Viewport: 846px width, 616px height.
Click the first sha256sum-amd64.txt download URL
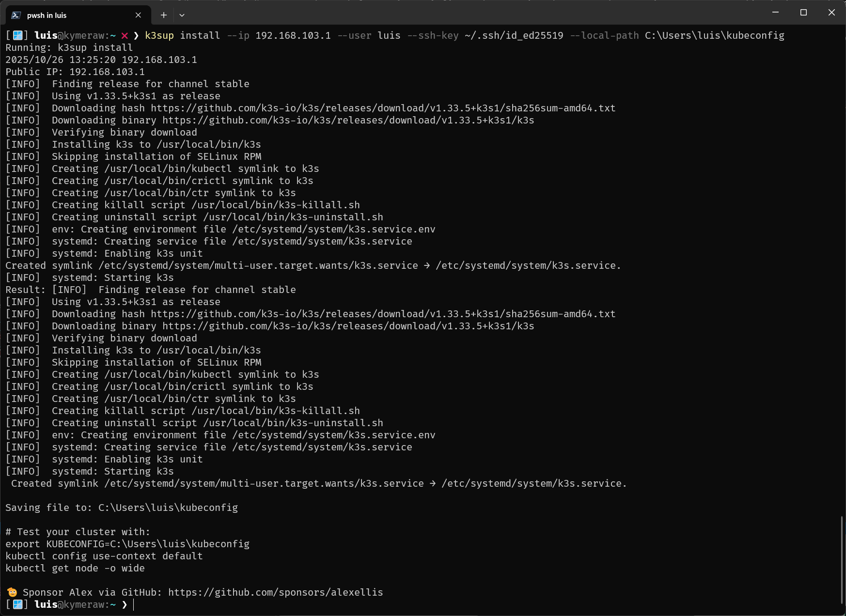click(383, 108)
